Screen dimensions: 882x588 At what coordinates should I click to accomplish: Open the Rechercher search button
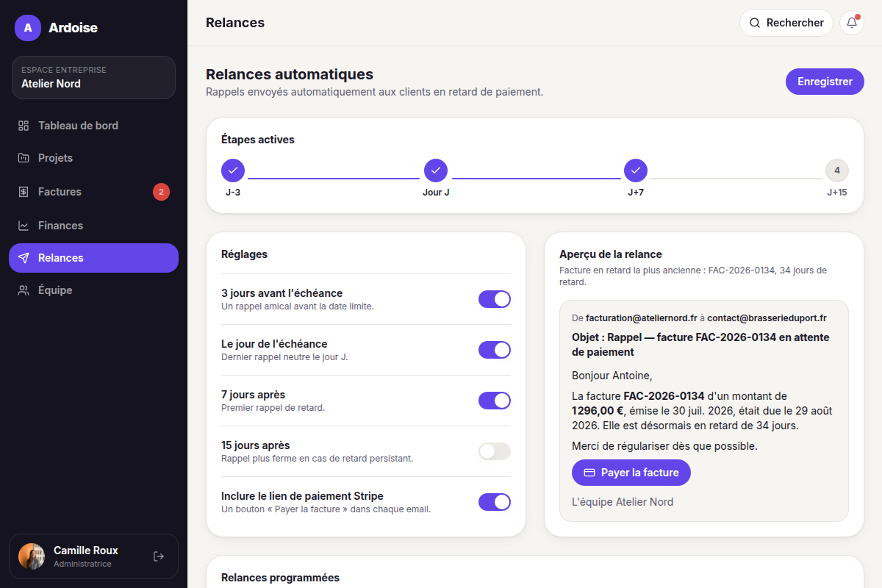786,23
